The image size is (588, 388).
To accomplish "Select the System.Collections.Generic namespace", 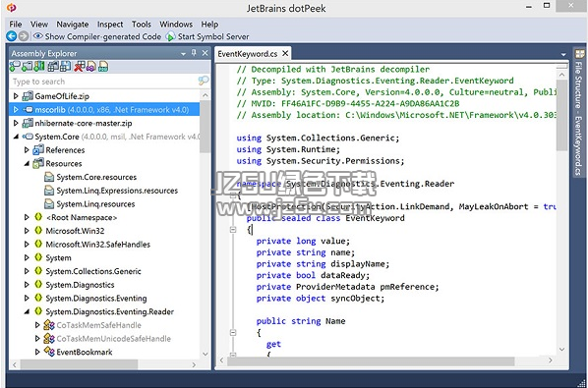I will click(93, 271).
